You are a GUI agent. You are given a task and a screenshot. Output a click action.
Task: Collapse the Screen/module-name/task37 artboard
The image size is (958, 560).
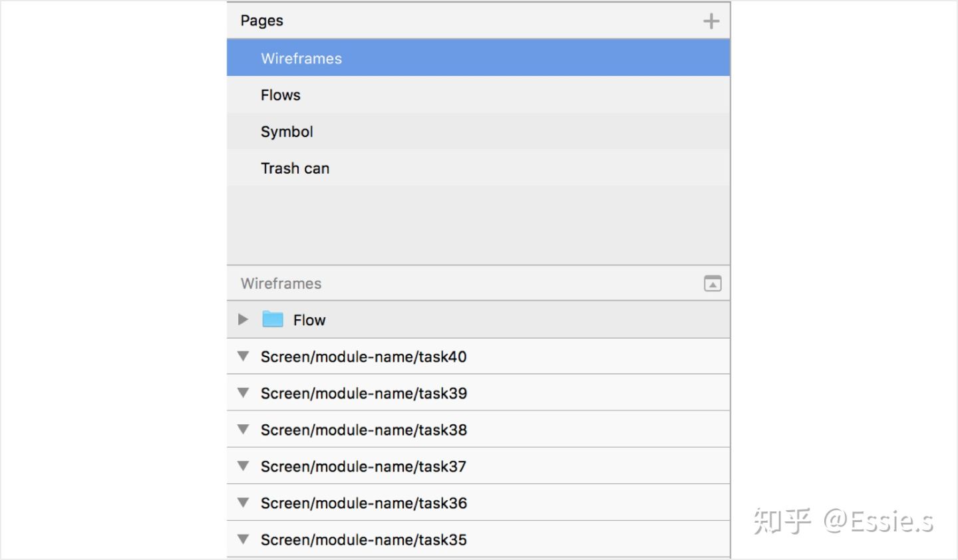coord(243,466)
